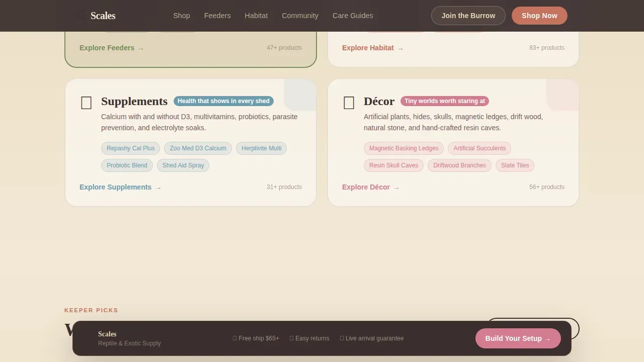Screen dimensions: 644x362
Task: Click the 'Live arrival guarantee' text
Action: (372, 338)
